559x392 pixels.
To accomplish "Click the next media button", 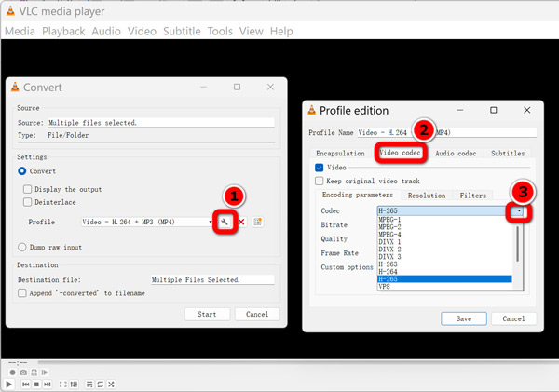I will 48,385.
